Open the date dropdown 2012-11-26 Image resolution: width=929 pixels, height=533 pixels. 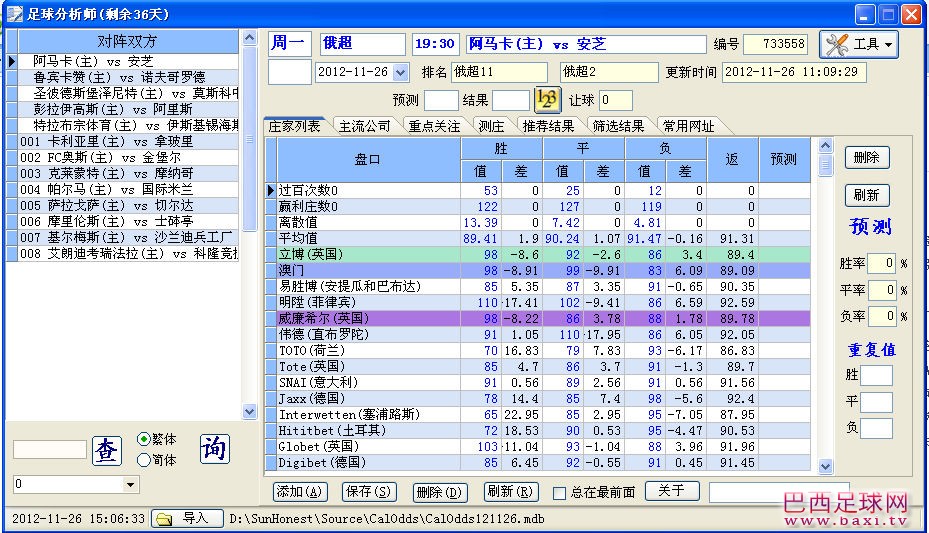tap(401, 72)
